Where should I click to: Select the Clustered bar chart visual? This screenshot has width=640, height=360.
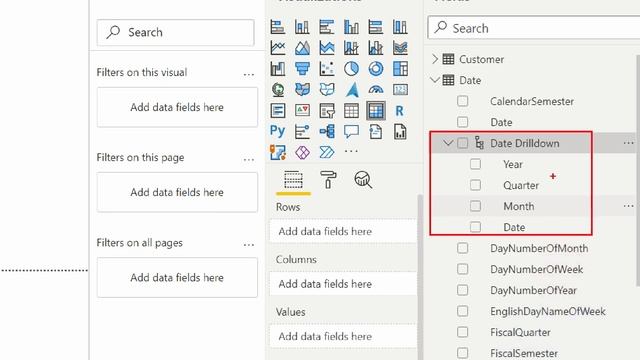point(327,27)
